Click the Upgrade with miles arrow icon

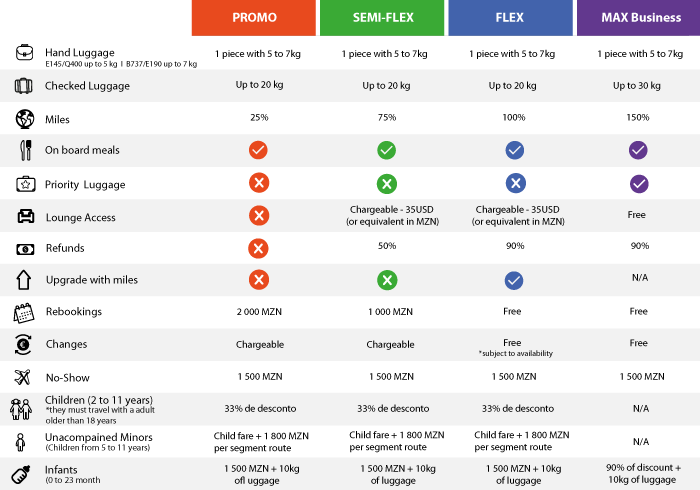pos(23,280)
